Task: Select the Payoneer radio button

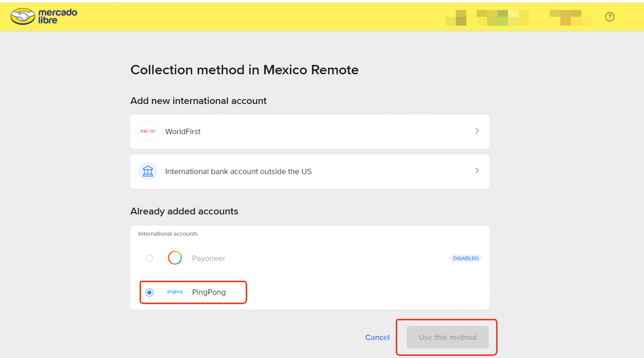Action: (x=149, y=258)
